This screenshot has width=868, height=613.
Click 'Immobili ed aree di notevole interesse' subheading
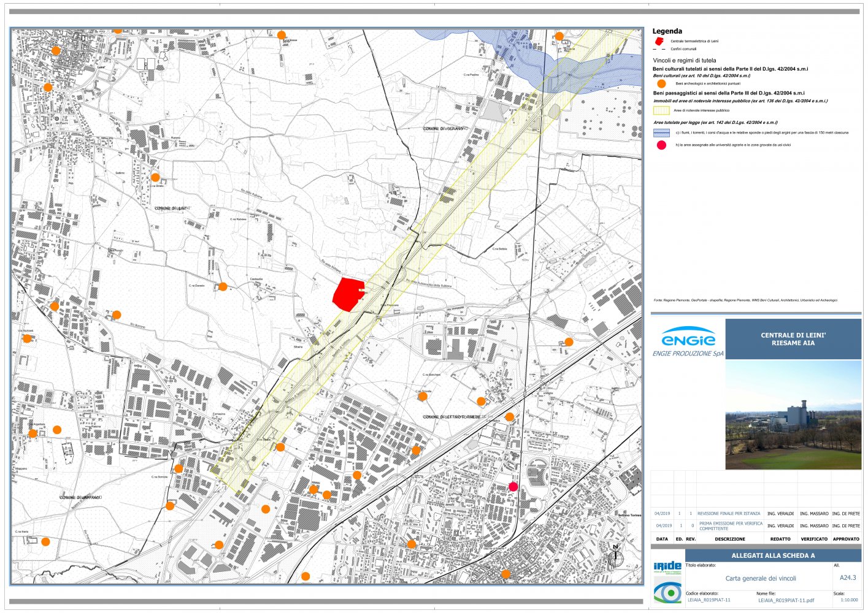coord(740,101)
